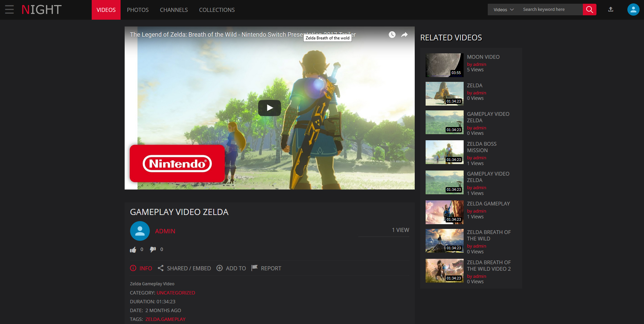Click the Watch later clock icon
This screenshot has width=644, height=324.
[392, 35]
